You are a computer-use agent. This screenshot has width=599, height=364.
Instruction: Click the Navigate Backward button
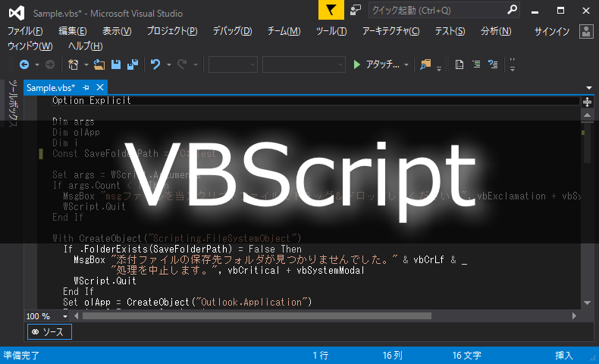(x=24, y=64)
